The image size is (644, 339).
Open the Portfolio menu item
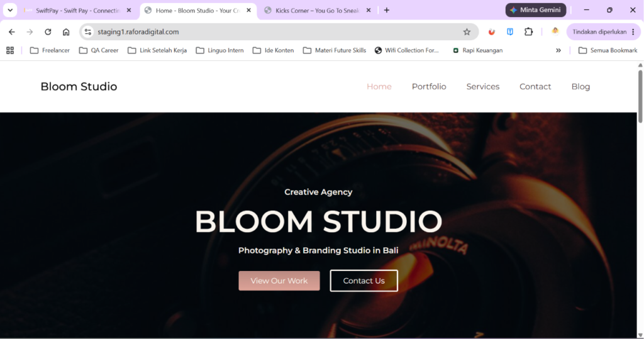point(429,87)
